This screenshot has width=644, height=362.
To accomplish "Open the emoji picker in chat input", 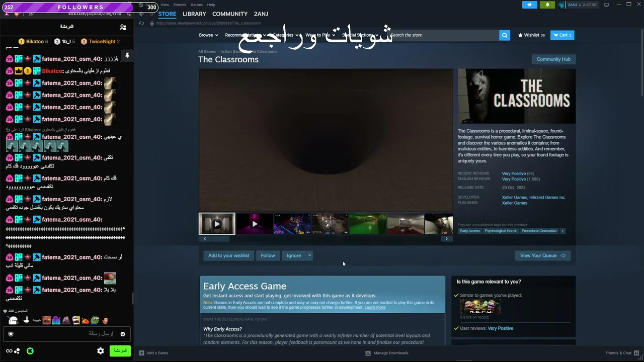I will tap(122, 334).
